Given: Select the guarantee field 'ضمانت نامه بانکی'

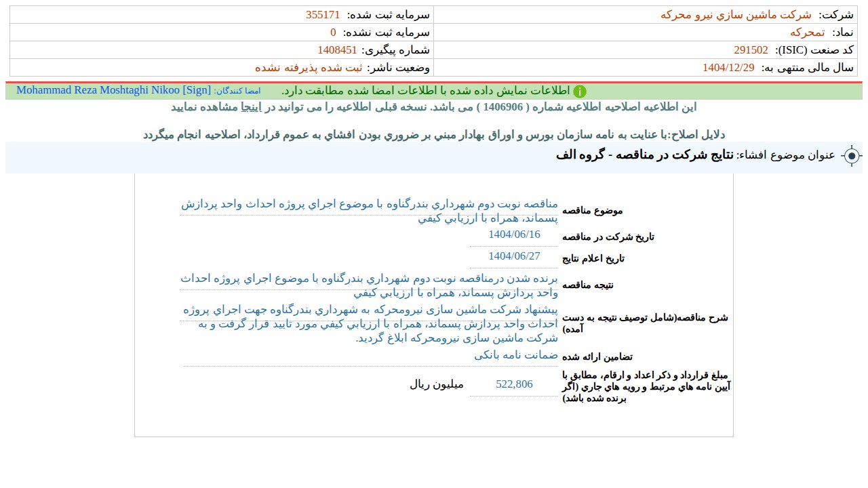Looking at the screenshot, I should 516,354.
